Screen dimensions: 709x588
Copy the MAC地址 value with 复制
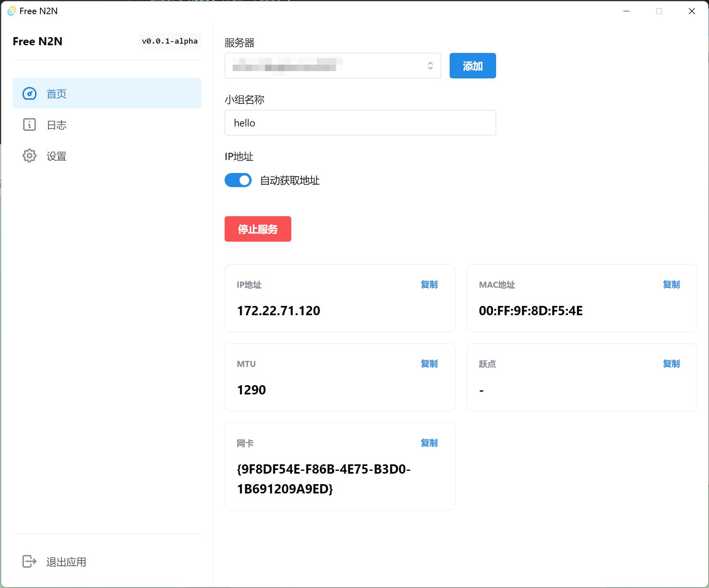point(671,285)
